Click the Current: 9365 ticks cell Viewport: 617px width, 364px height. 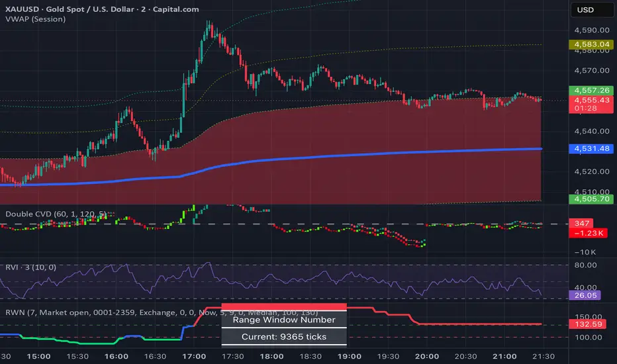click(284, 337)
